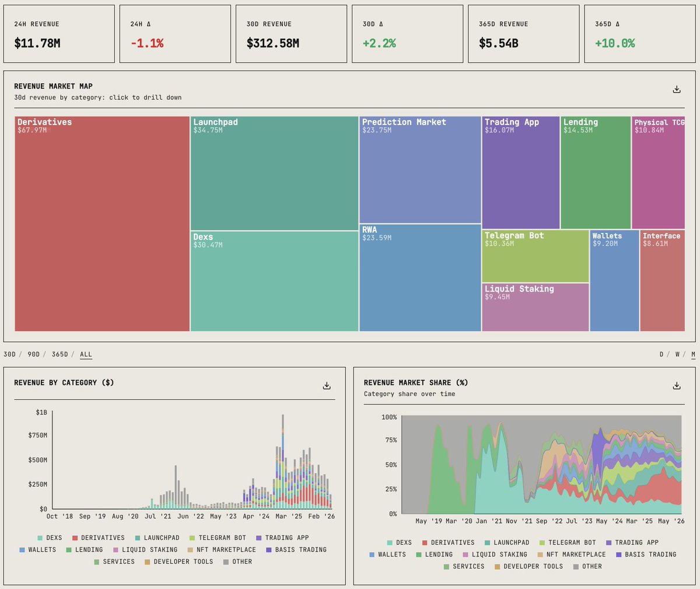
Task: Click the Interface treemap tile
Action: [x=662, y=280]
